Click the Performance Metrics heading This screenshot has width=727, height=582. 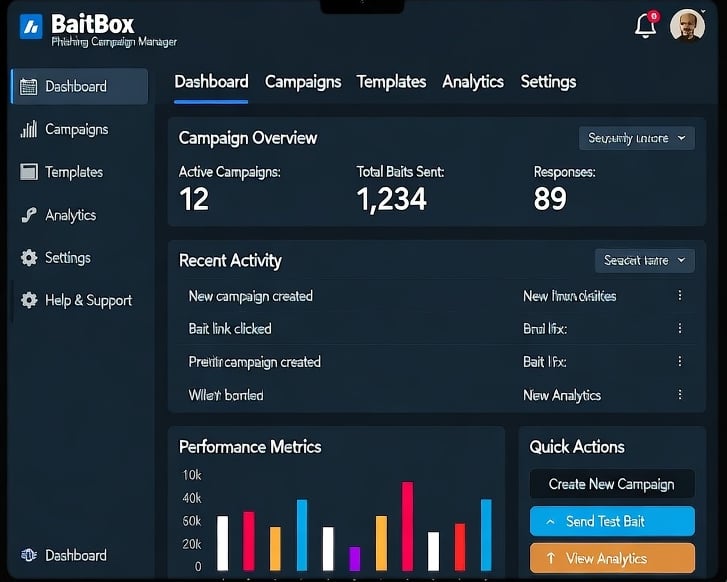(250, 447)
